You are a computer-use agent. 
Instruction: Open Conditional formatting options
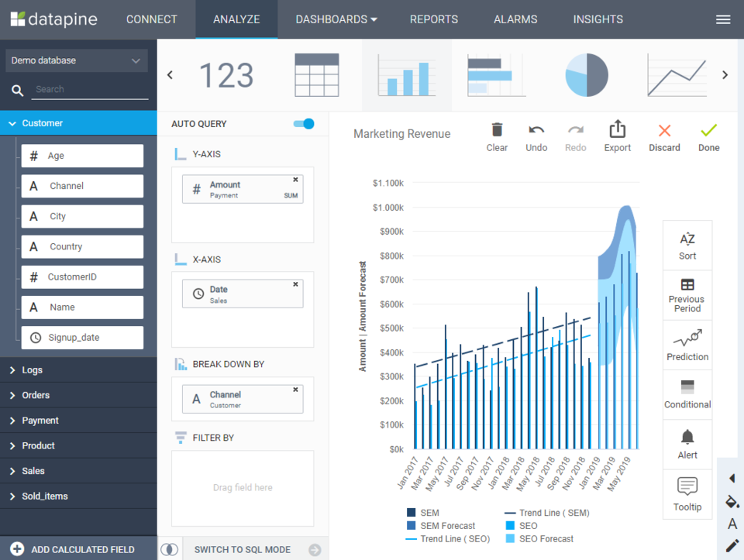pyautogui.click(x=687, y=393)
